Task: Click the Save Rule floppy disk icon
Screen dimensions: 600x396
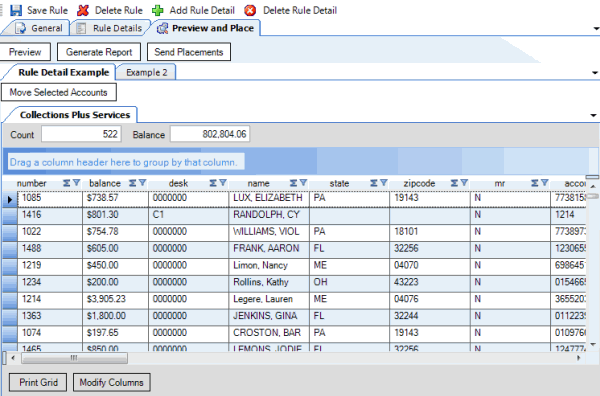Action: coord(16,10)
